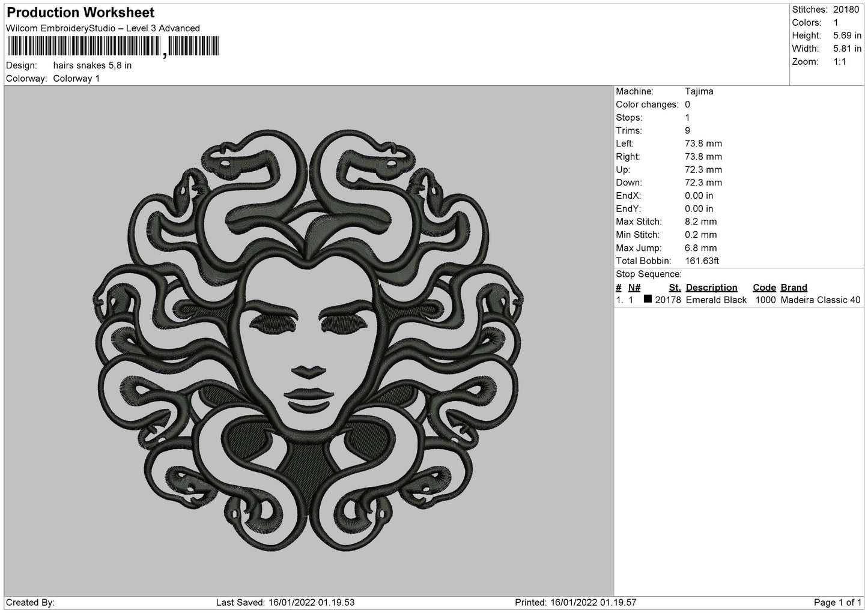Click the Max Jump value 6.8 mm
Viewport: 868px width, 613px height.
(x=701, y=248)
